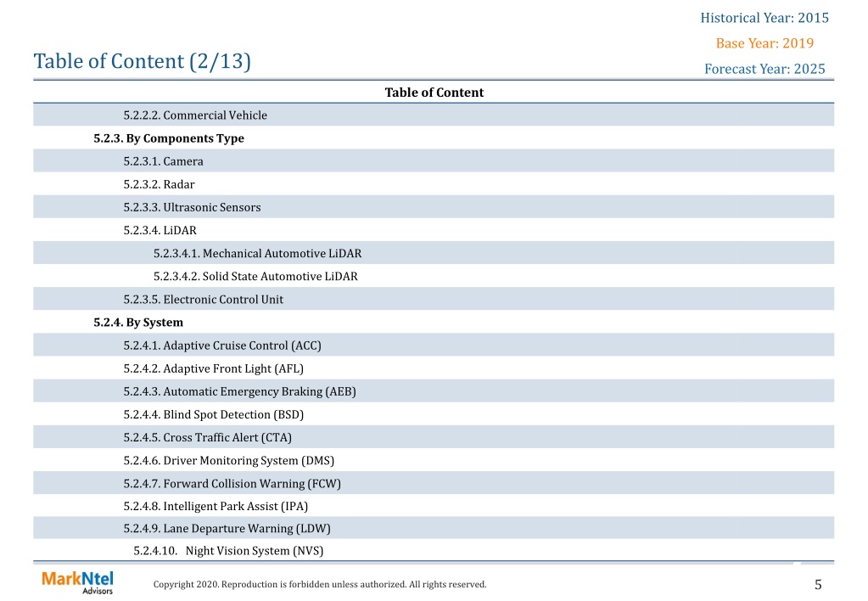
Task: Click the 'Base Year: 2019' label
Action: click(764, 43)
